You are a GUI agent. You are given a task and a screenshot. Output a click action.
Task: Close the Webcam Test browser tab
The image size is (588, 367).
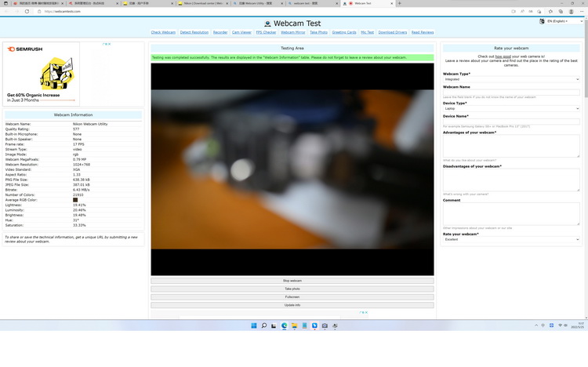point(392,3)
